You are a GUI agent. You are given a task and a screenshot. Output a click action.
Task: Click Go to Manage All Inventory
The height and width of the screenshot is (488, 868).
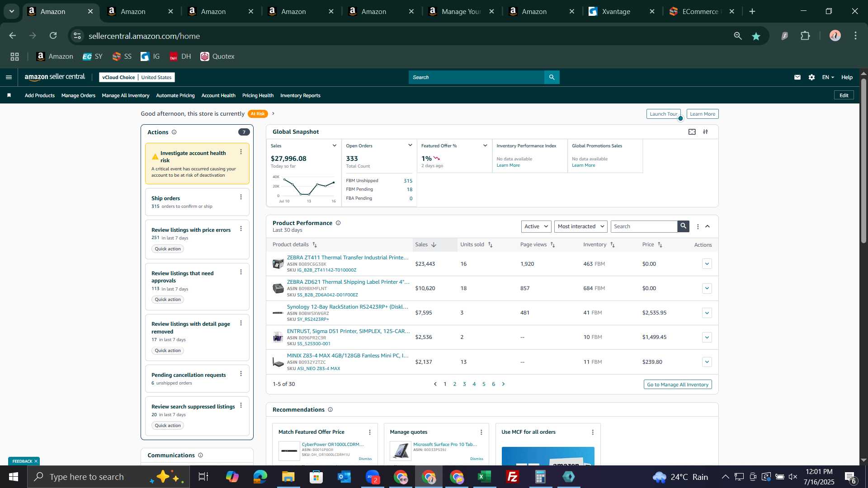(x=678, y=385)
